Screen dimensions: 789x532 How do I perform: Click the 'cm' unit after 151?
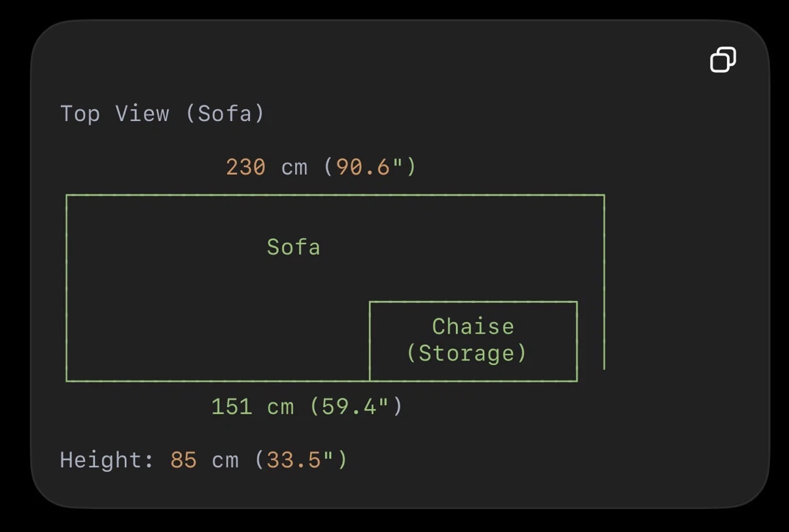pyautogui.click(x=281, y=408)
